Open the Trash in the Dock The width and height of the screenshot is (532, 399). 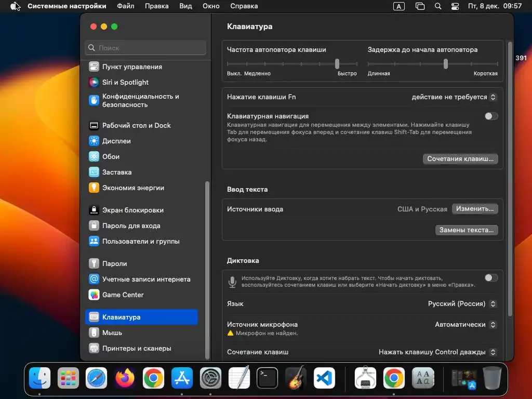(493, 378)
